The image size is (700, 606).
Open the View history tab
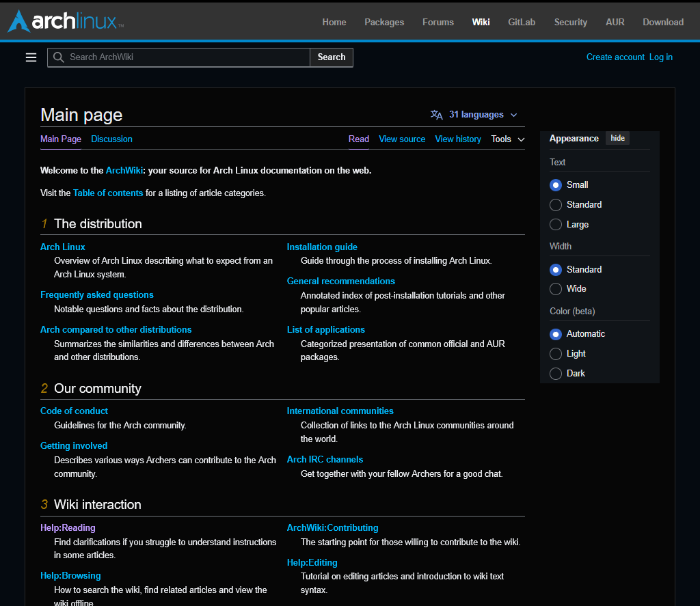(458, 139)
